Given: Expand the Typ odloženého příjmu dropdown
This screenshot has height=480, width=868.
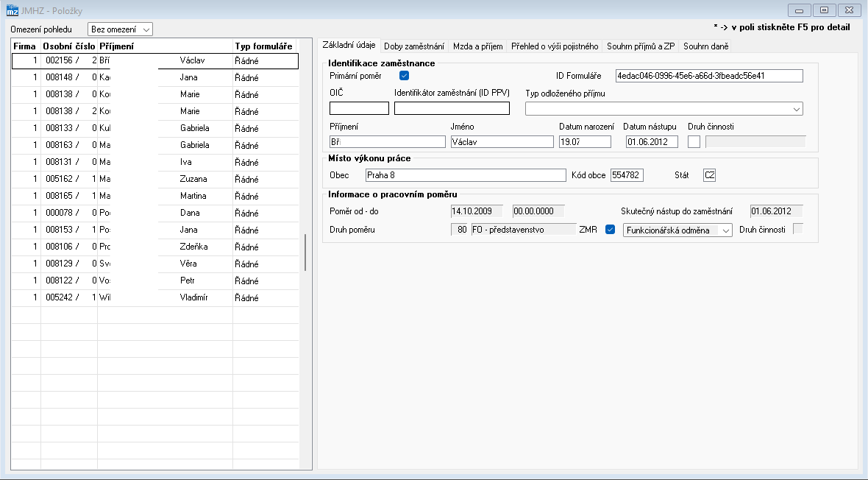Looking at the screenshot, I should [x=664, y=109].
